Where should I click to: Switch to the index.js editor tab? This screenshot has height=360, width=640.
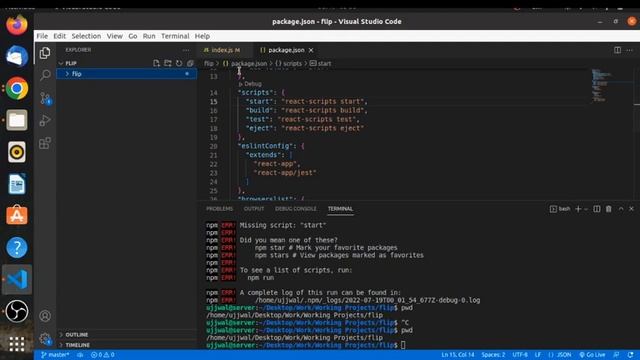click(225, 50)
